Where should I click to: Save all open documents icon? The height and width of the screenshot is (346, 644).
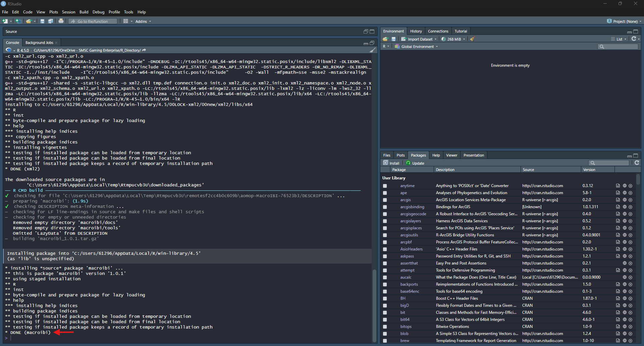point(50,21)
